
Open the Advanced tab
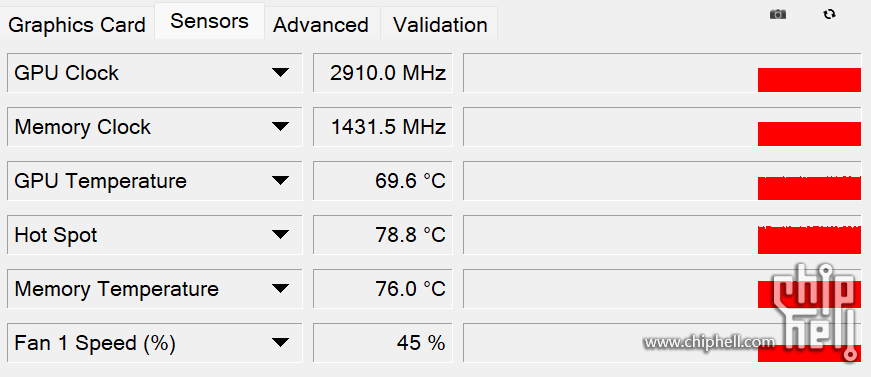(321, 24)
